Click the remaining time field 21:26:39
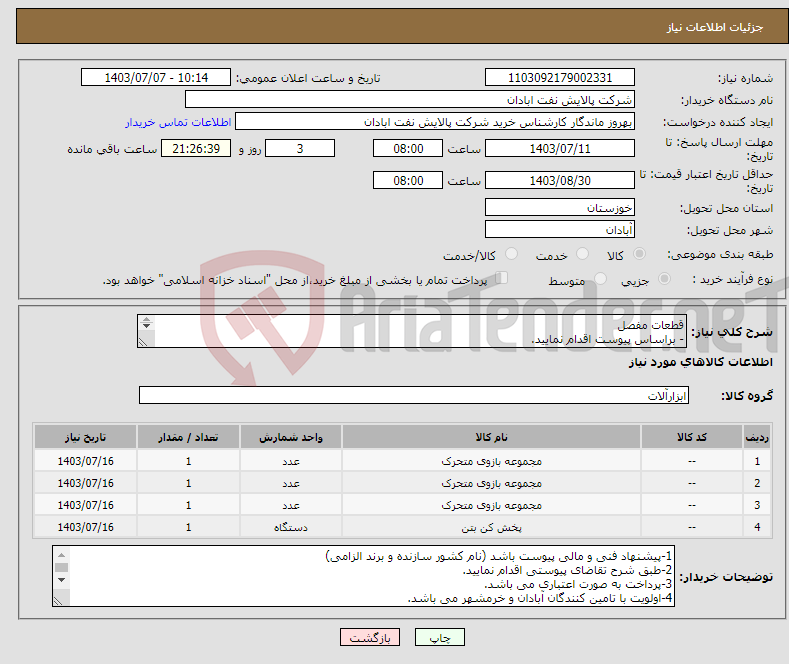 pos(196,148)
